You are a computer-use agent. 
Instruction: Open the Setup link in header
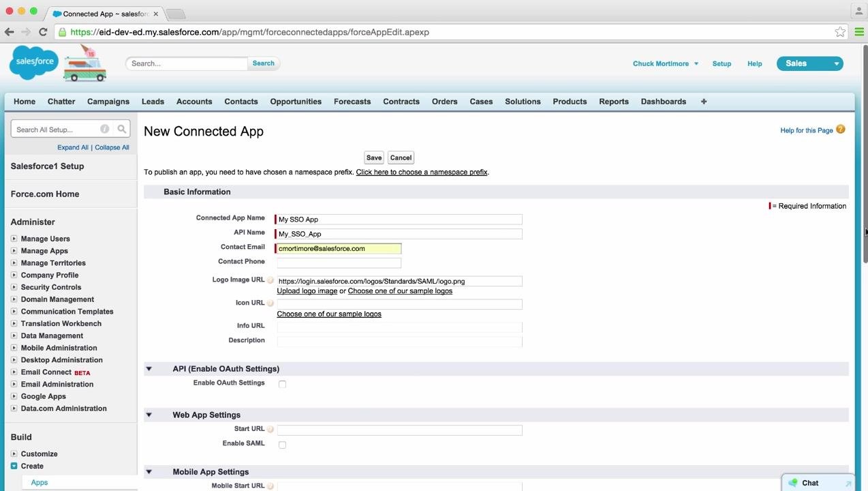(x=722, y=63)
